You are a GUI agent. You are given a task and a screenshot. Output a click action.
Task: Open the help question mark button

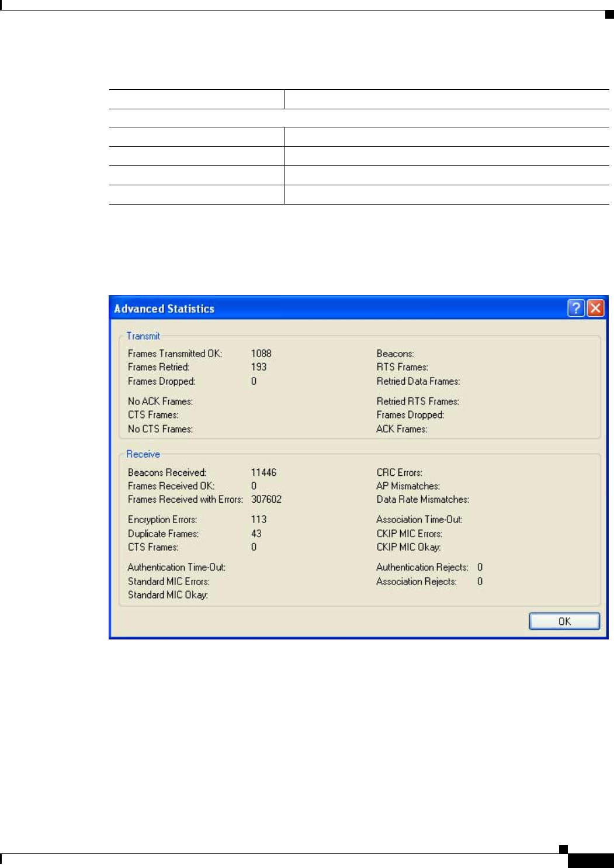coord(576,308)
